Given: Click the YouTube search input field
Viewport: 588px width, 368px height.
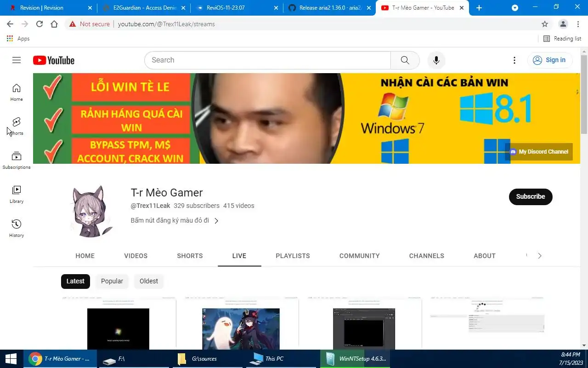Looking at the screenshot, I should [267, 60].
